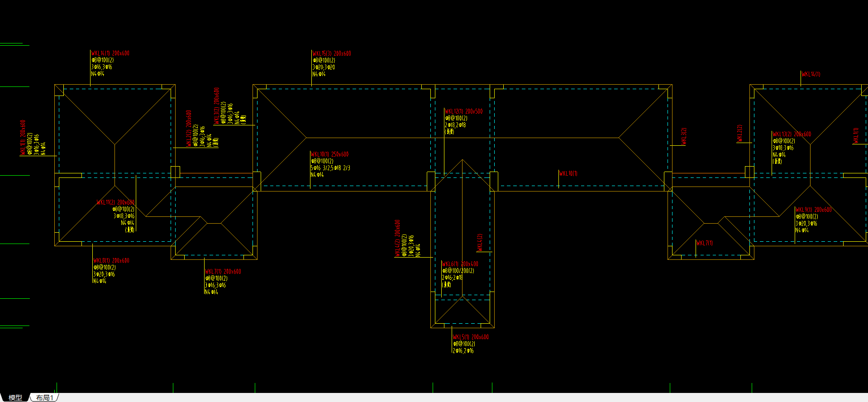Click the 3Φ18;3Φ16 text under WKL13(2)
This screenshot has height=402, width=868.
783,148
